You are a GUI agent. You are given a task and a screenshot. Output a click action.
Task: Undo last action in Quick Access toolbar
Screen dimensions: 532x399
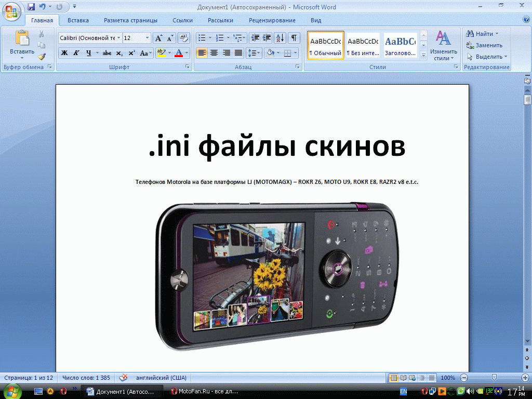(x=43, y=6)
